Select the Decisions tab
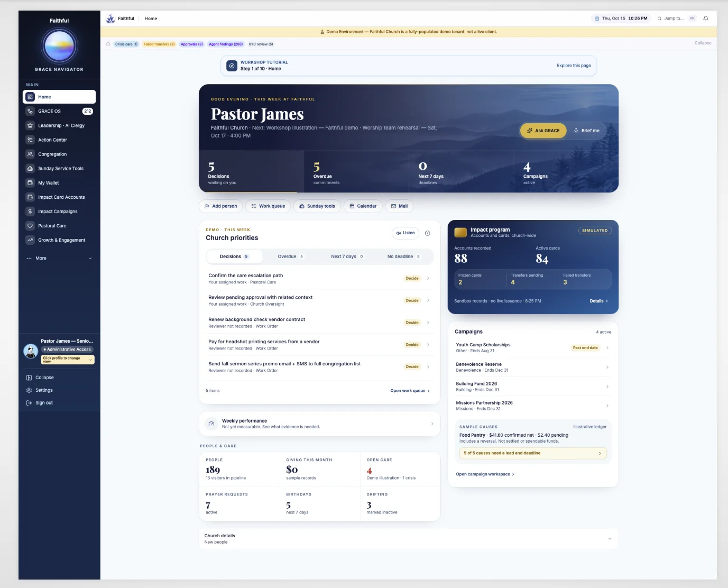728x588 pixels. [x=234, y=256]
